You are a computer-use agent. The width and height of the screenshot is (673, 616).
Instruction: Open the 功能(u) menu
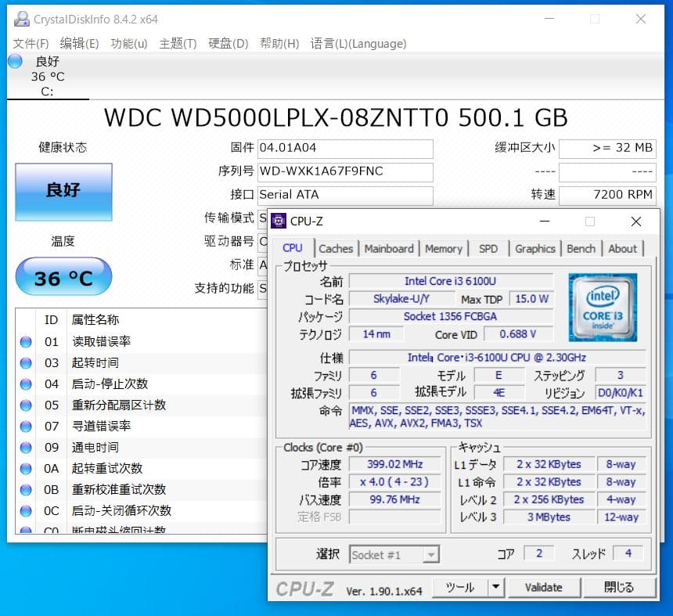tap(129, 43)
